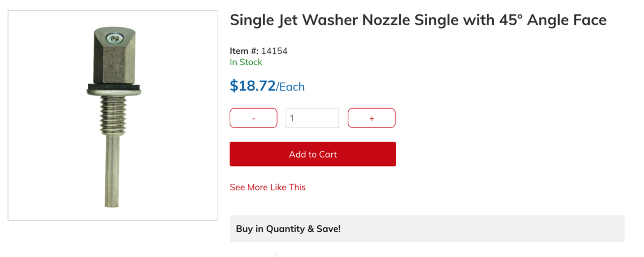The image size is (644, 257).
Task: Increase quantity with the plus button
Action: click(x=371, y=118)
